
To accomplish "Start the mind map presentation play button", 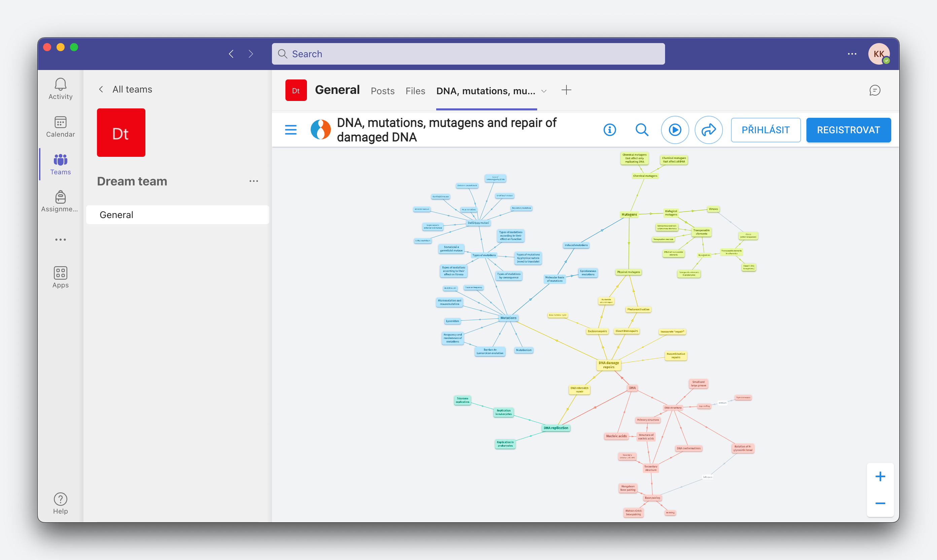I will (x=675, y=130).
